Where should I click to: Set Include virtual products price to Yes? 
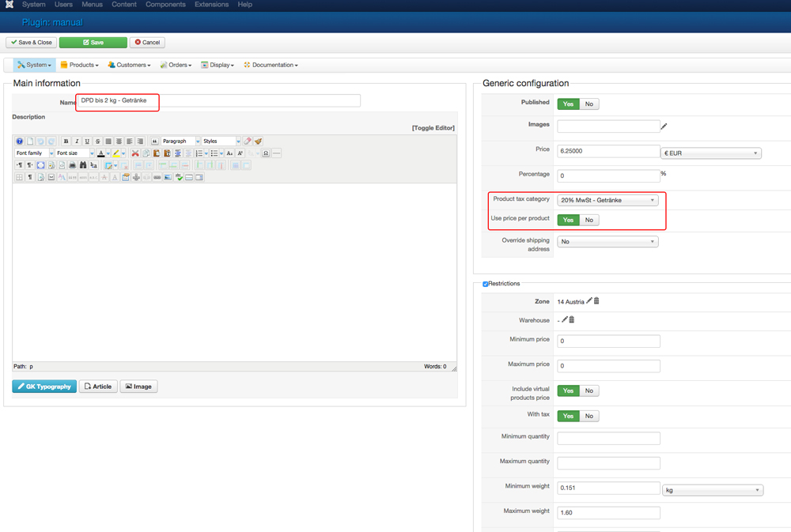[568, 391]
